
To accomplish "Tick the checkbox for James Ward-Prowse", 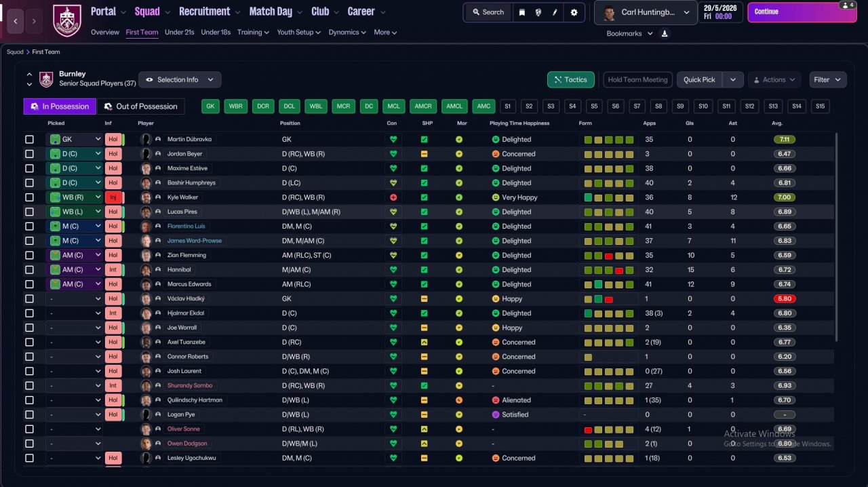I will [29, 241].
